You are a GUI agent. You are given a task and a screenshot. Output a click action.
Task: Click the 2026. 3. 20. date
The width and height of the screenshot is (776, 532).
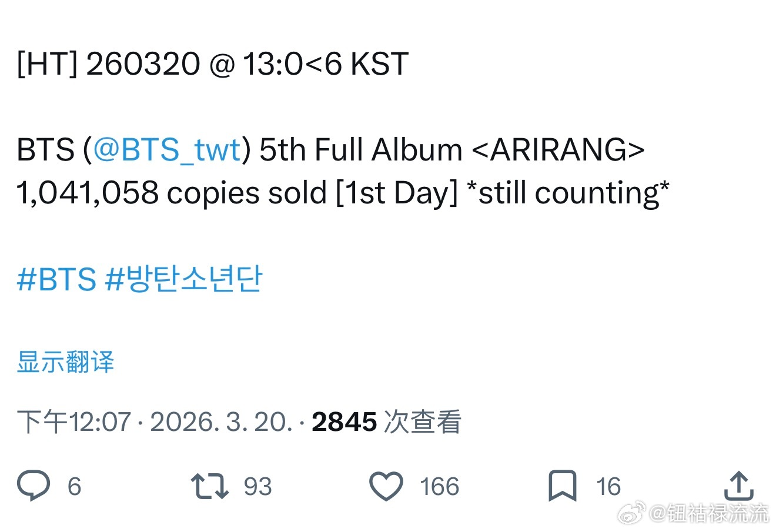tap(221, 422)
